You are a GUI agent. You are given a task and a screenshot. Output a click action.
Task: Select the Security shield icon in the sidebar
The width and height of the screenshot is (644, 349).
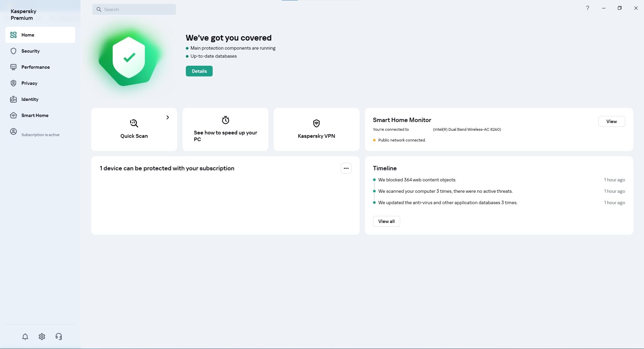(x=13, y=51)
